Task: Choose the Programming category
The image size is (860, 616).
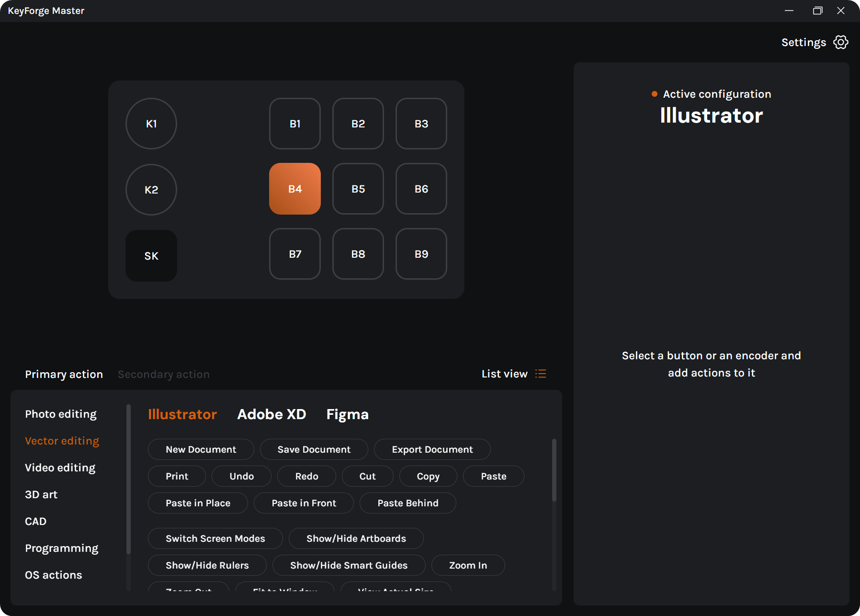Action: 62,548
